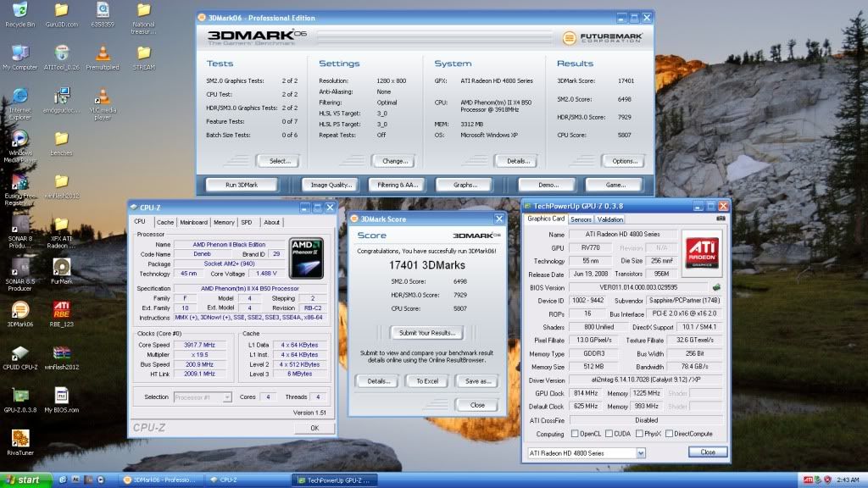Click the Graphs button in 3DMark06
868x488 pixels.
tap(465, 185)
